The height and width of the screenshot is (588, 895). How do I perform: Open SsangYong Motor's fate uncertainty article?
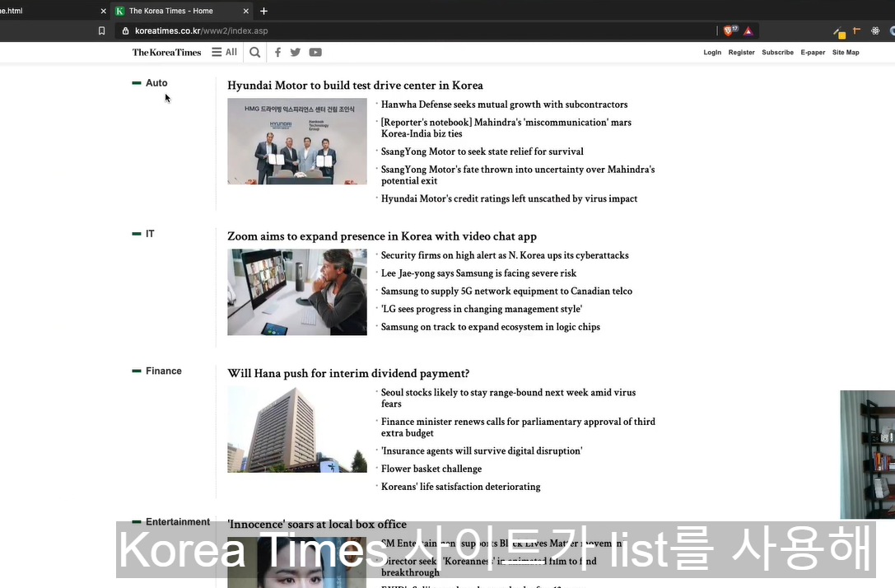point(518,175)
